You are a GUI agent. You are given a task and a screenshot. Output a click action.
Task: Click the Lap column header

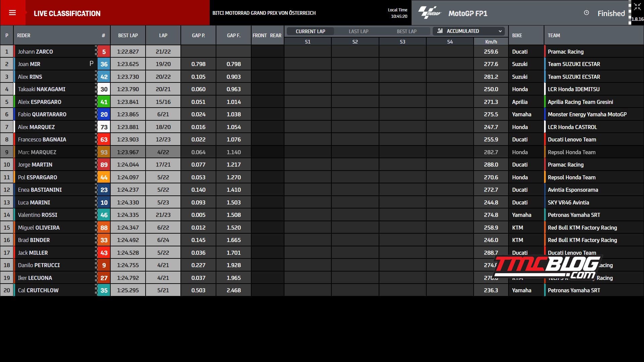(163, 36)
